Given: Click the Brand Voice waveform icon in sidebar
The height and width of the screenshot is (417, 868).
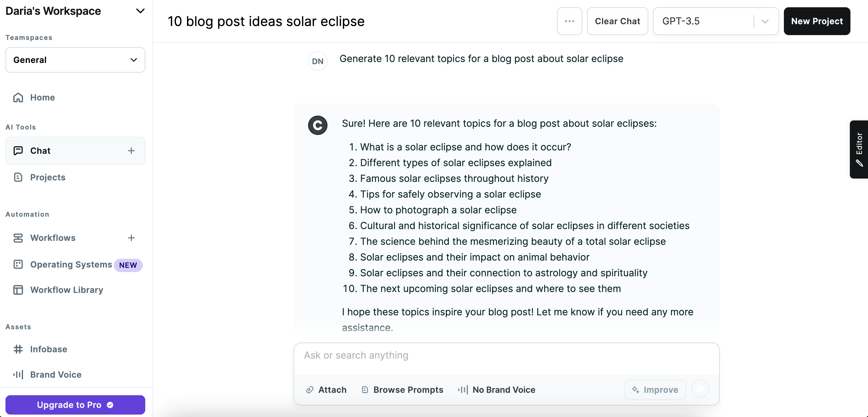Looking at the screenshot, I should [x=18, y=375].
